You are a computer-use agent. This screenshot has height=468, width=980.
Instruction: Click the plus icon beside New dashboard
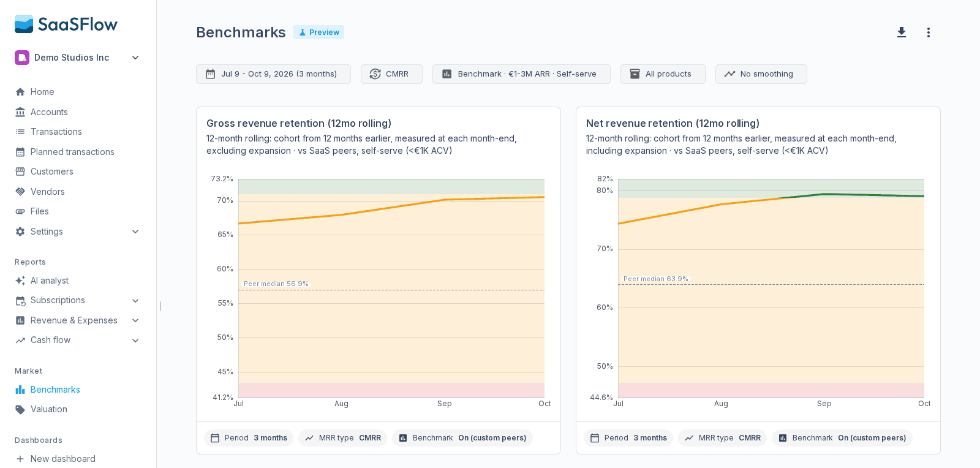click(x=20, y=459)
